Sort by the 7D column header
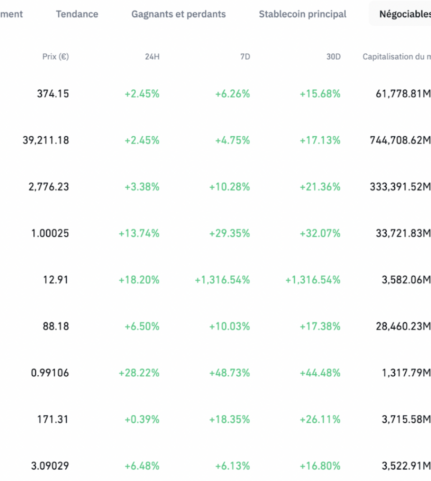 coord(245,57)
